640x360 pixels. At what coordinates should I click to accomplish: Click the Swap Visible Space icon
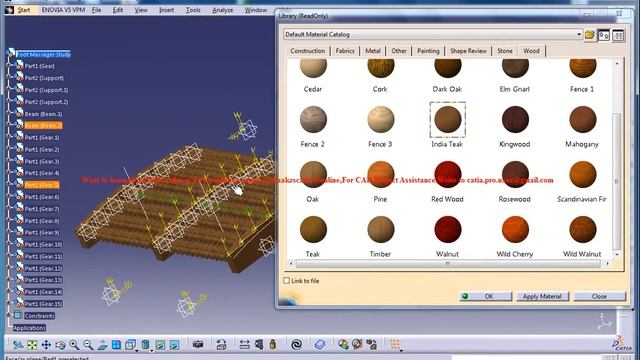tap(174, 345)
